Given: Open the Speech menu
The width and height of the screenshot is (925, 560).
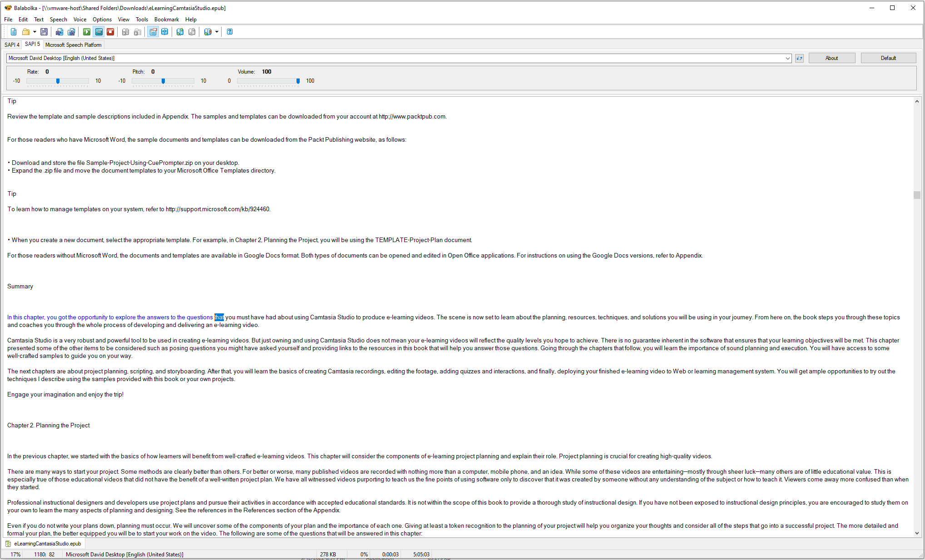Looking at the screenshot, I should (x=58, y=20).
